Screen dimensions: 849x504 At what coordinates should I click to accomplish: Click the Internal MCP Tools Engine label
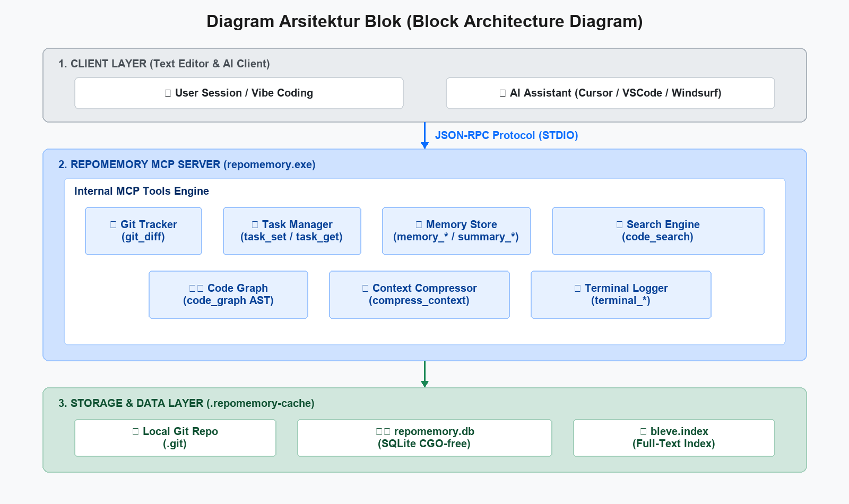click(142, 191)
